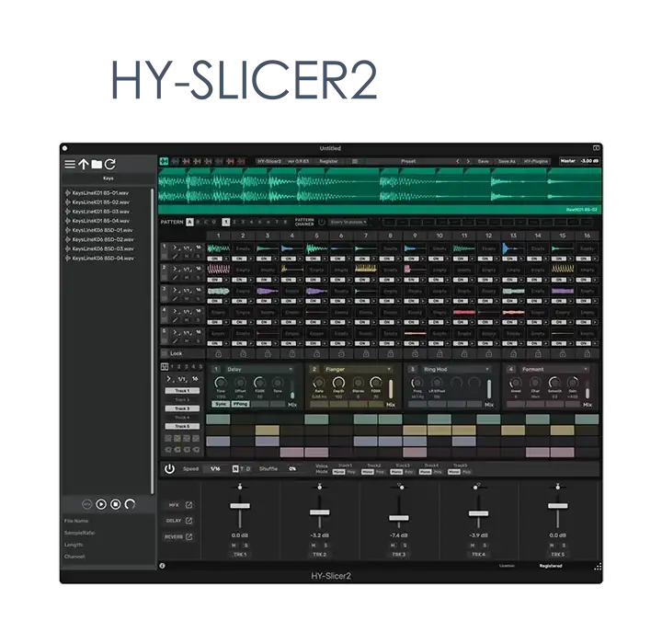Solo TRK 2 mixer channel
This screenshot has width=662, height=644.
(x=325, y=546)
